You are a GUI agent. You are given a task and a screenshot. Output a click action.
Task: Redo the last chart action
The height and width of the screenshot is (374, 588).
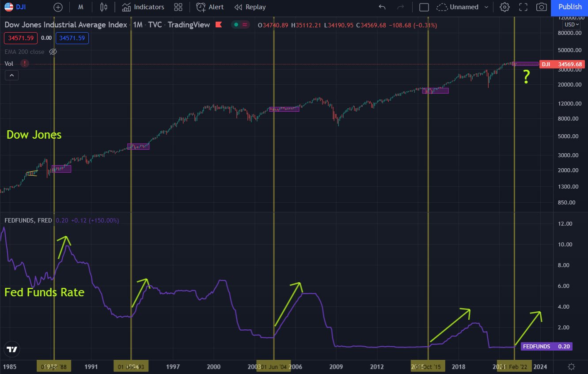tap(401, 7)
